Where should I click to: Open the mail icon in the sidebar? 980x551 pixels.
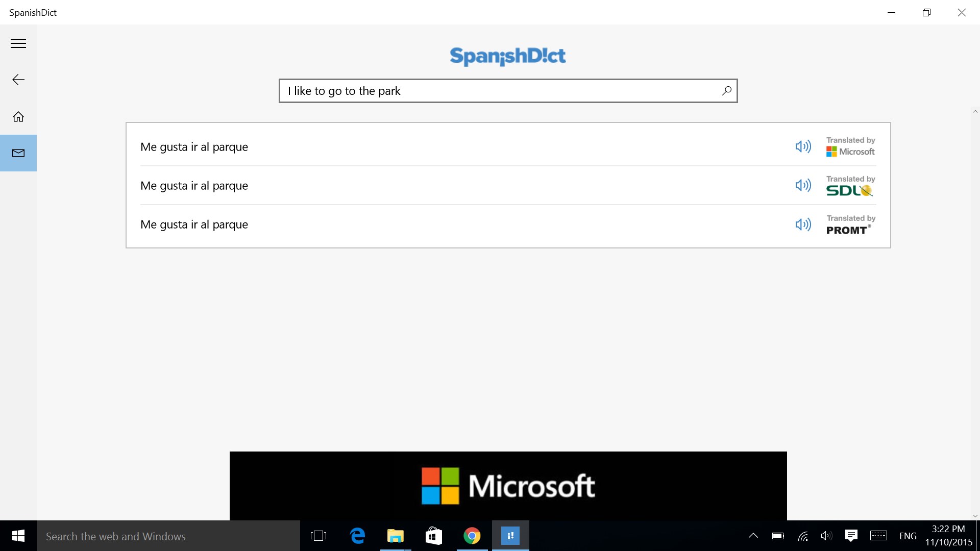tap(18, 153)
